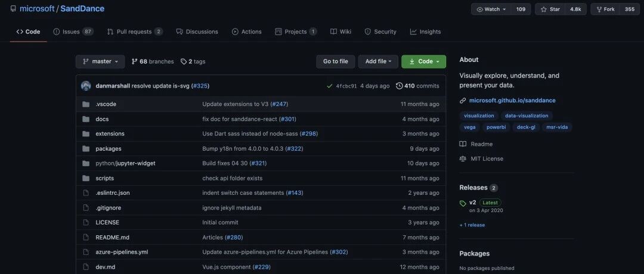Switch to the Code tab
644x274 pixels.
tap(29, 32)
